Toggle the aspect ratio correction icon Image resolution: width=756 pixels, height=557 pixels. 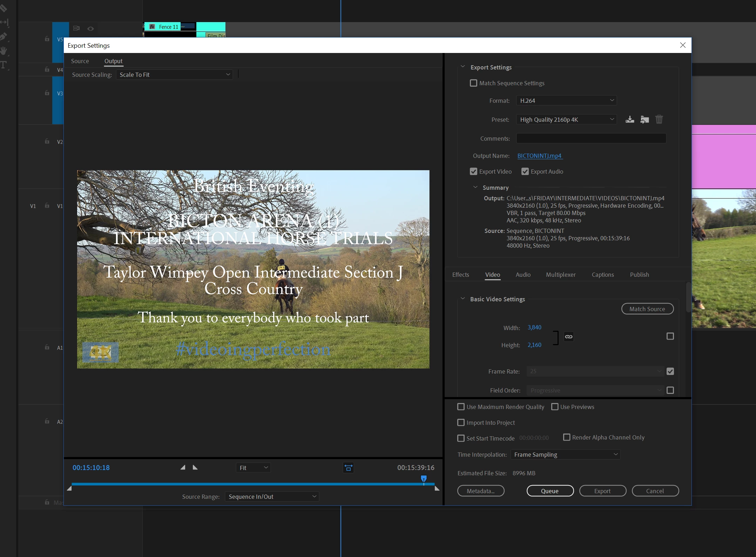click(348, 468)
